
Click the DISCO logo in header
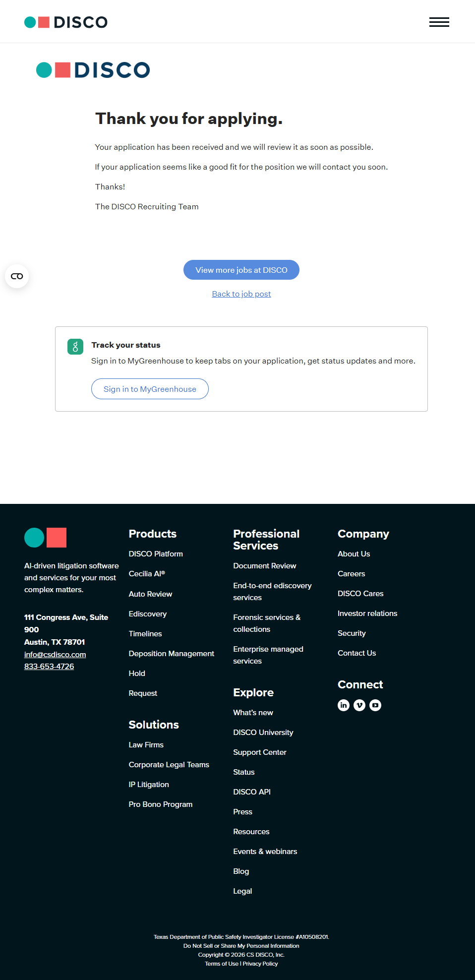pyautogui.click(x=66, y=22)
